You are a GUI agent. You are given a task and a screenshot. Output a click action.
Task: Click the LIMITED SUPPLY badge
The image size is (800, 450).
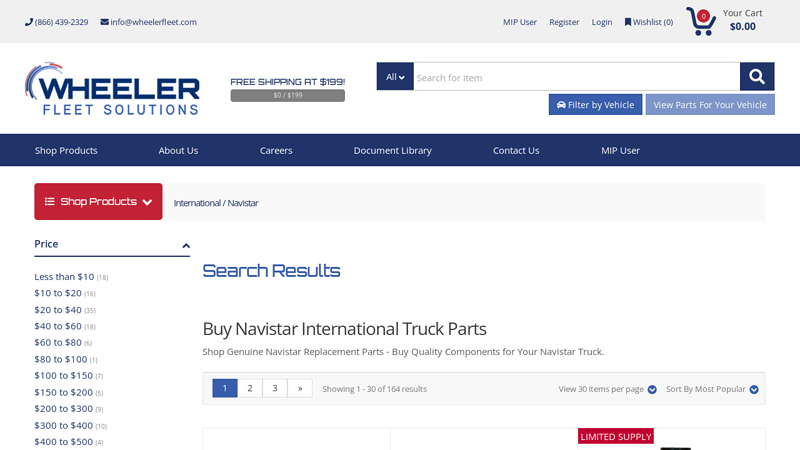[x=616, y=436]
